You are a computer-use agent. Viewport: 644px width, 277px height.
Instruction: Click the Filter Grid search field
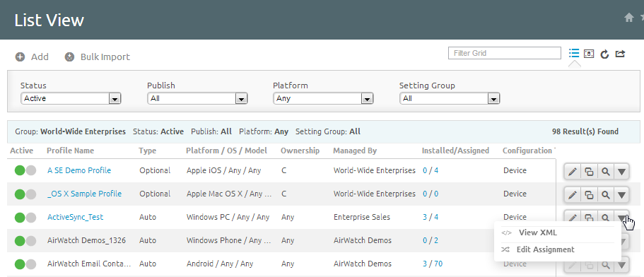tap(504, 53)
